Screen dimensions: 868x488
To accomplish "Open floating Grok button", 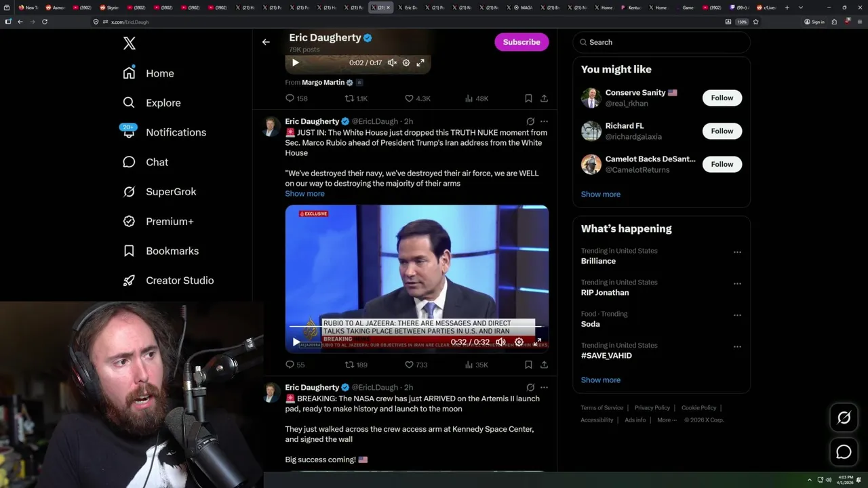I will coord(844,418).
